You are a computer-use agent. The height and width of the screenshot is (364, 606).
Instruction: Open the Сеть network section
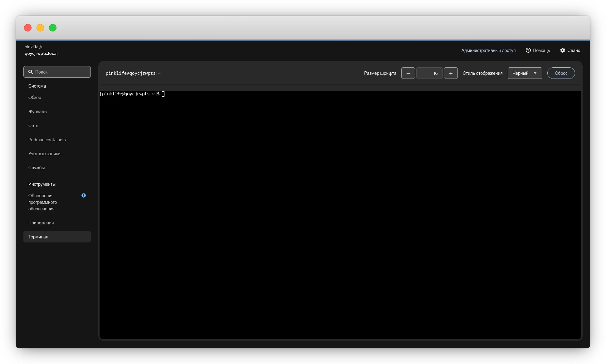pos(33,126)
